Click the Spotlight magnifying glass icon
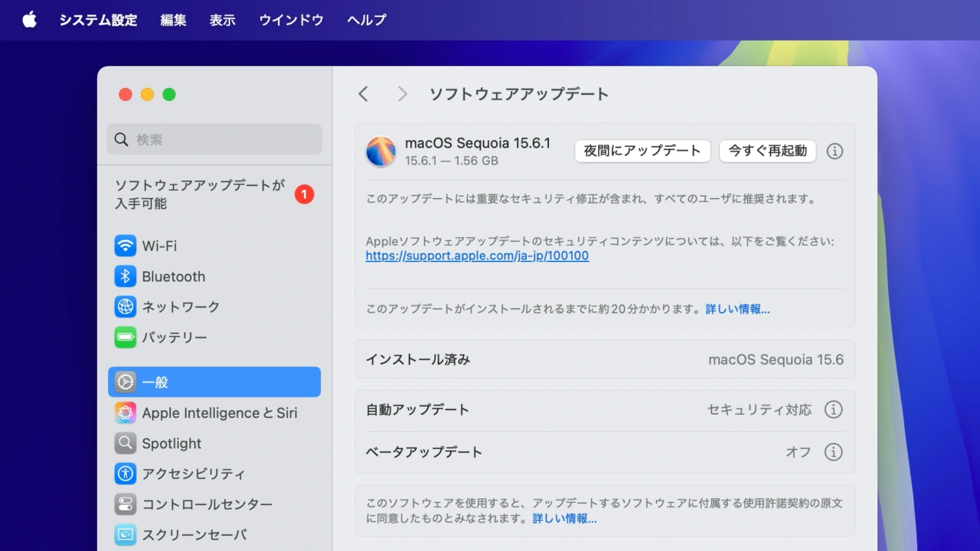Viewport: 980px width, 551px height. point(125,443)
